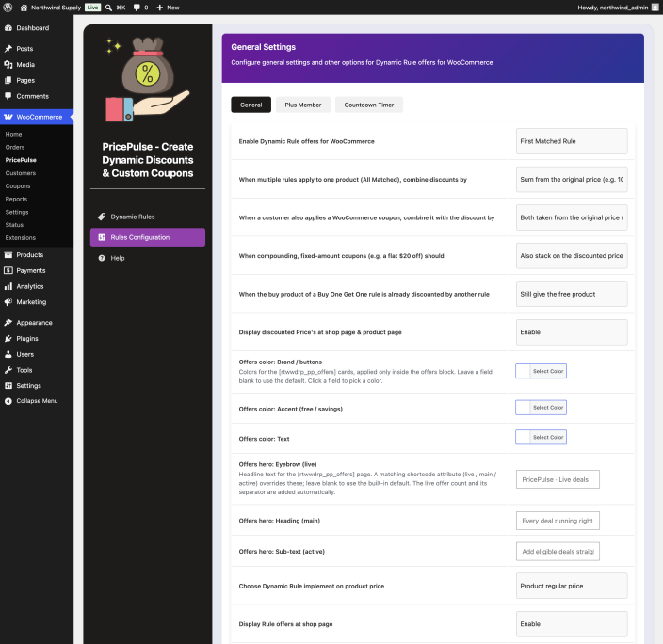Open Display Rule offers at shop page dropdown

tap(572, 623)
